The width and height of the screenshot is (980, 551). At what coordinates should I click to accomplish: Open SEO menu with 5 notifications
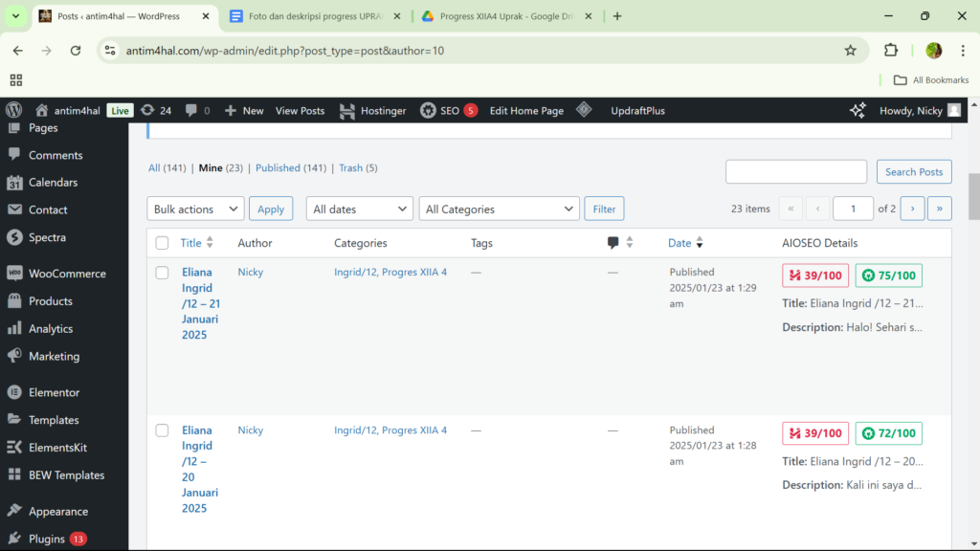[x=449, y=111]
